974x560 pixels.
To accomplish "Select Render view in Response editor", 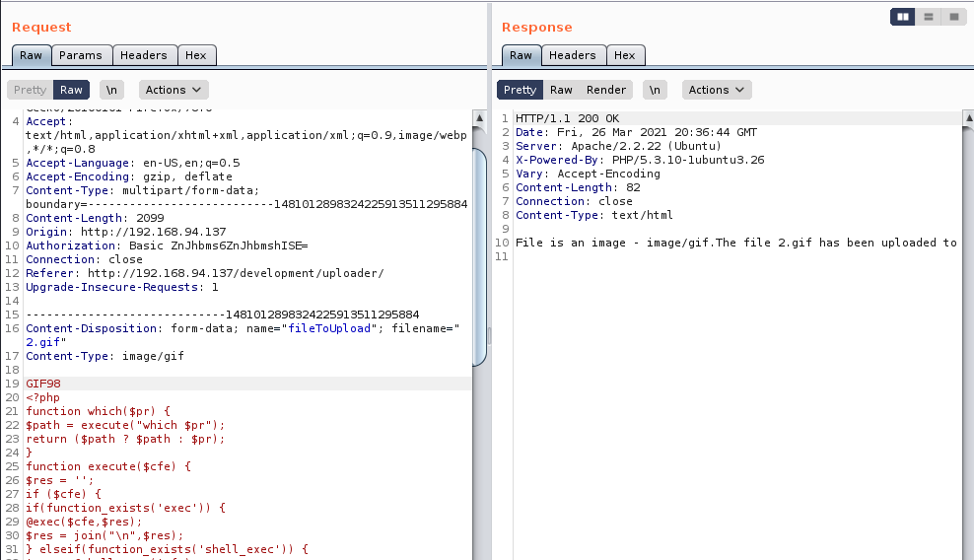I will pos(606,90).
